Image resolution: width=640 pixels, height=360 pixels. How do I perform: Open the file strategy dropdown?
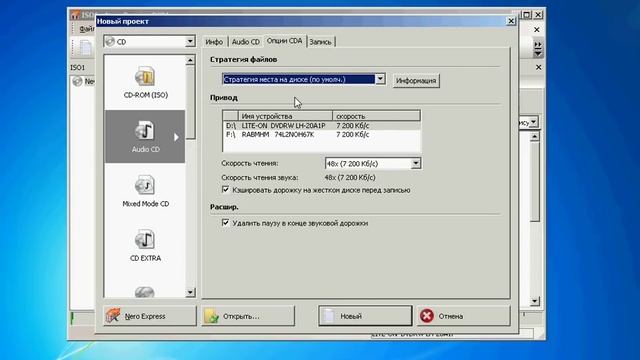(380, 79)
